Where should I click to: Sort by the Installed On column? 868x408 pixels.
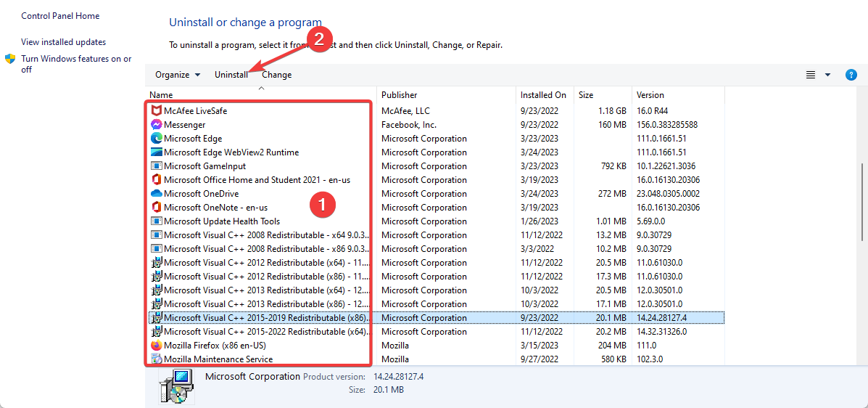[x=545, y=95]
